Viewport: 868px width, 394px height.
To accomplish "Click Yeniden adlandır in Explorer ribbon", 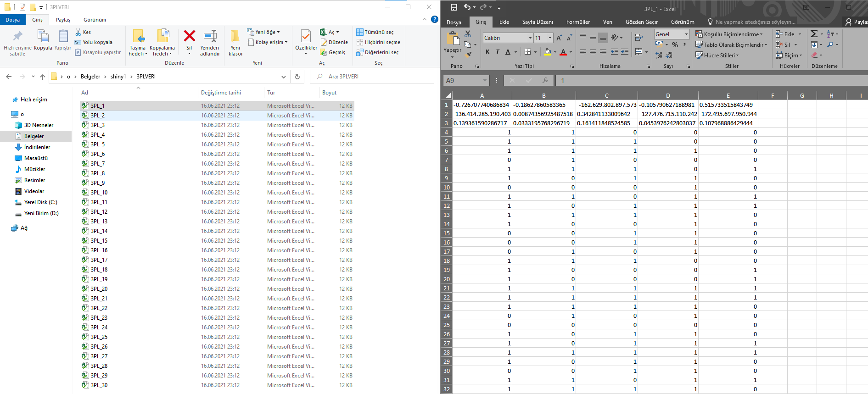I will [x=210, y=43].
